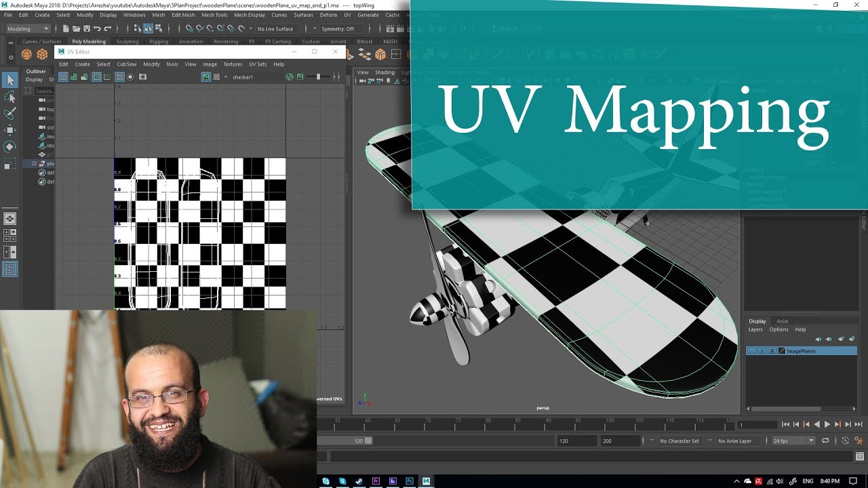This screenshot has width=868, height=488.
Task: Click the Save Scene icon
Action: pos(86,28)
